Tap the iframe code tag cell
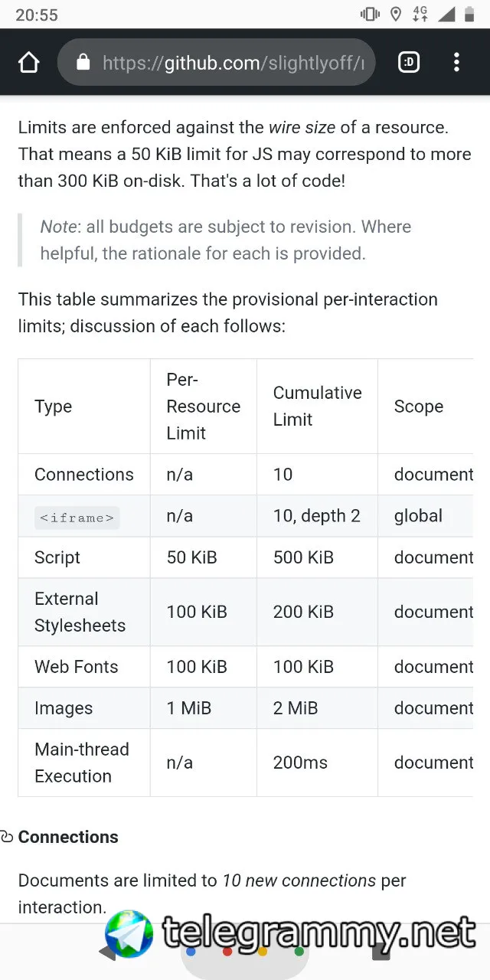490x980 pixels. tap(77, 518)
